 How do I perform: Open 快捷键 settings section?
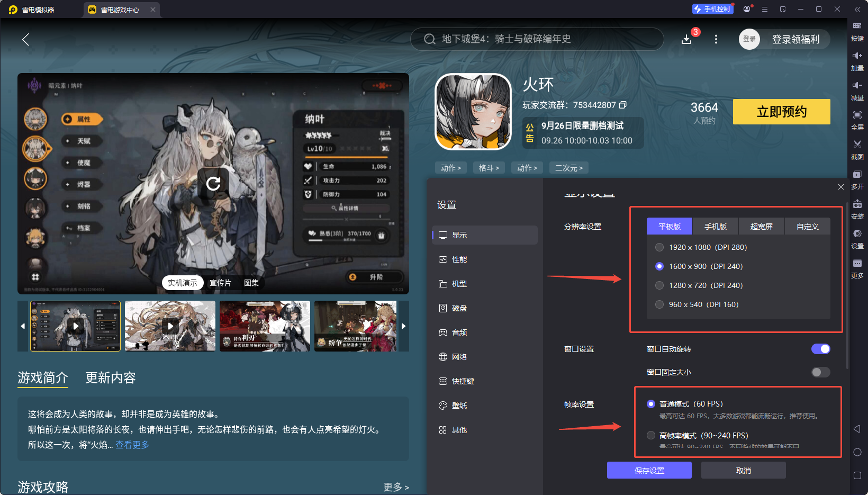tap(485, 381)
